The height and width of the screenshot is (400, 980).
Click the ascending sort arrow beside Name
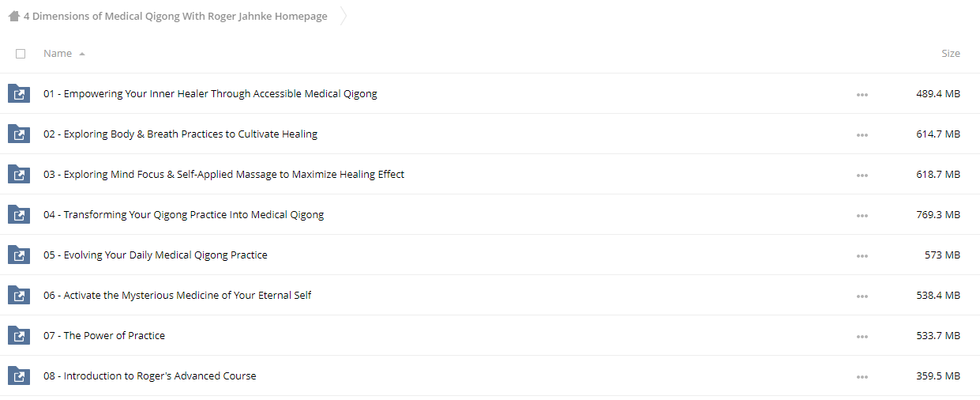pos(82,54)
